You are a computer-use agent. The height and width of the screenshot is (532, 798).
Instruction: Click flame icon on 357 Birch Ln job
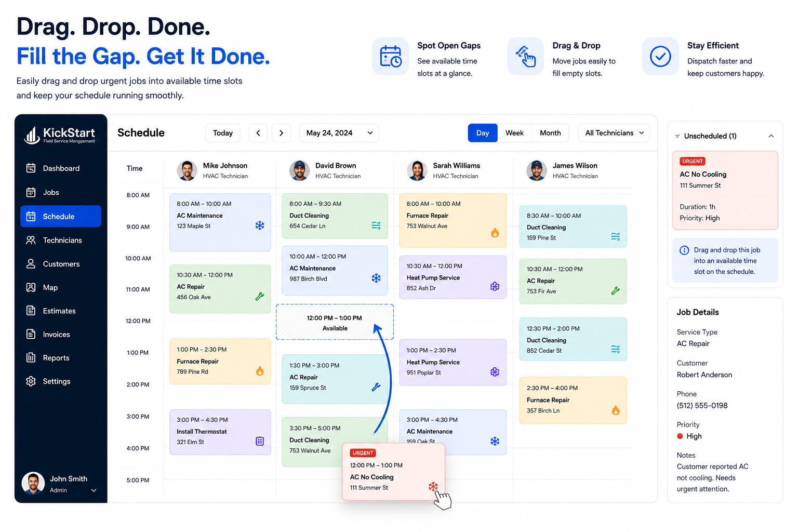coord(616,410)
